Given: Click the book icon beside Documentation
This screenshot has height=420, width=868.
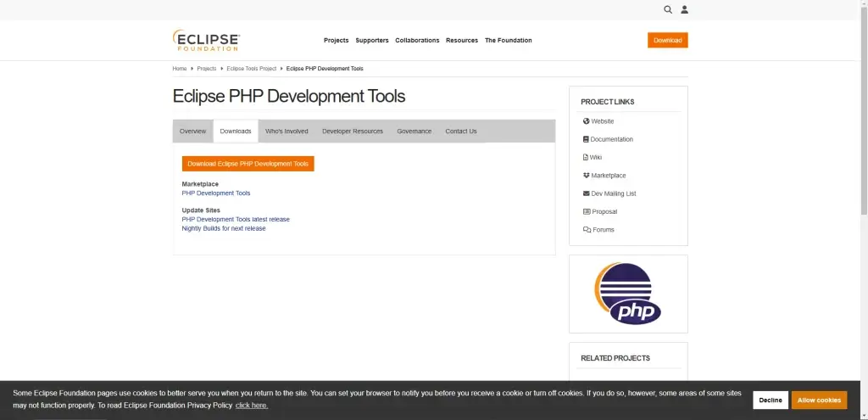Looking at the screenshot, I should click(x=586, y=140).
